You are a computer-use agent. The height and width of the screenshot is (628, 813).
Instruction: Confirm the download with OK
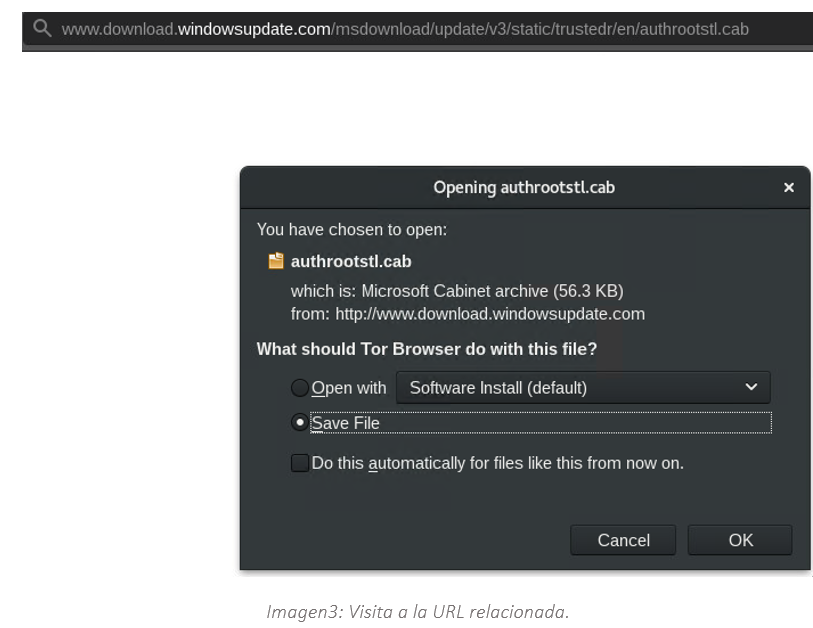tap(740, 540)
